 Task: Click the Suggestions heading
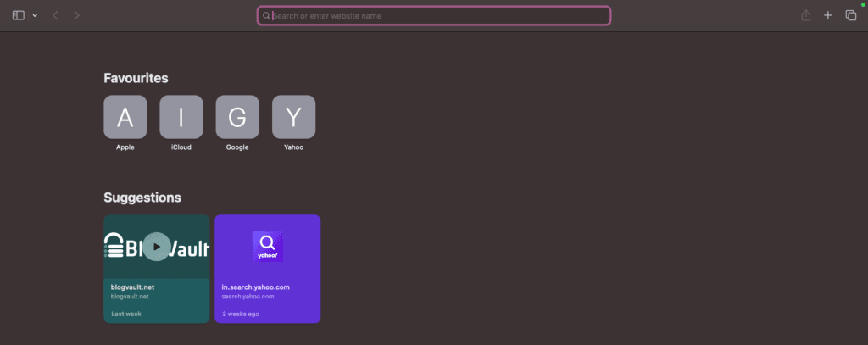pos(142,198)
